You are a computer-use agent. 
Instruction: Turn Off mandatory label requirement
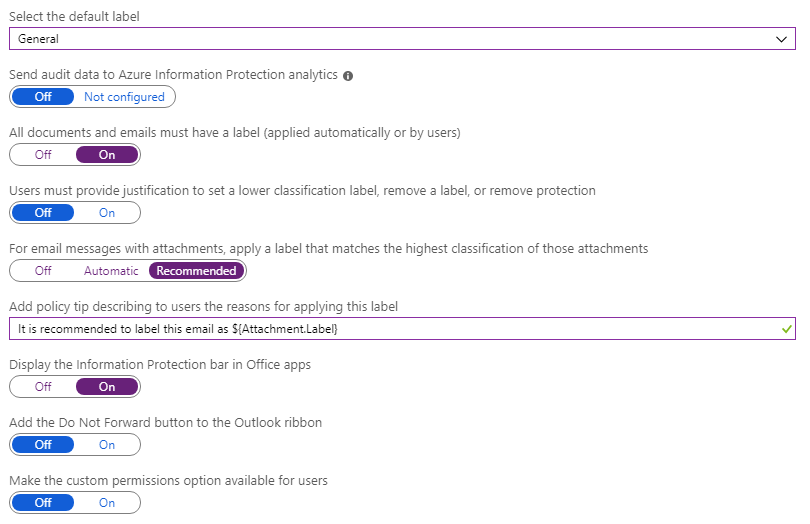(x=43, y=155)
